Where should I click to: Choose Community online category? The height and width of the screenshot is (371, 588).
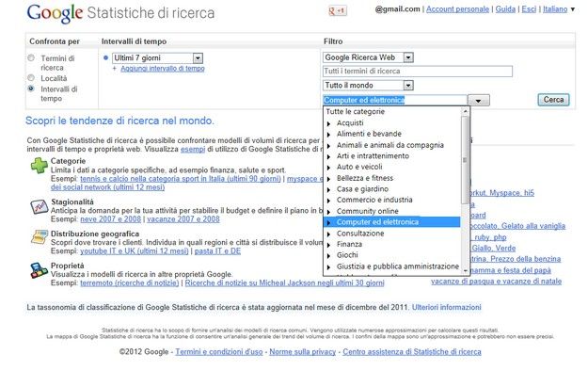368,211
